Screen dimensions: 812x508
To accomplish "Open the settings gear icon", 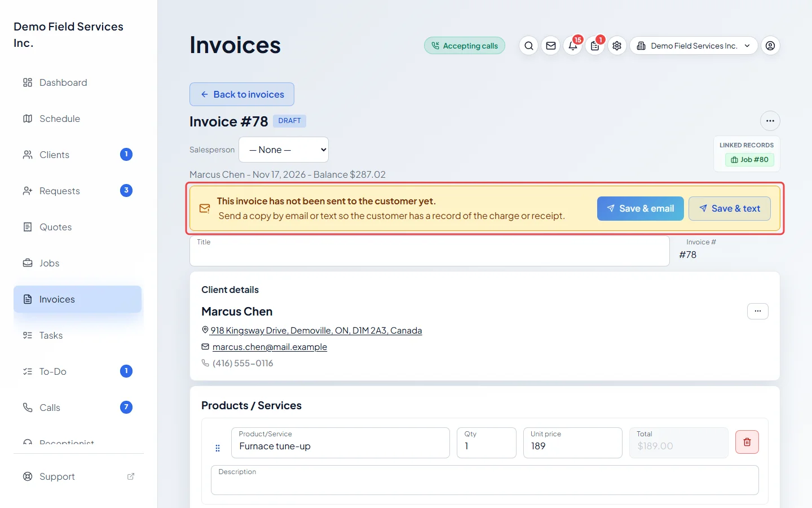I will point(617,46).
